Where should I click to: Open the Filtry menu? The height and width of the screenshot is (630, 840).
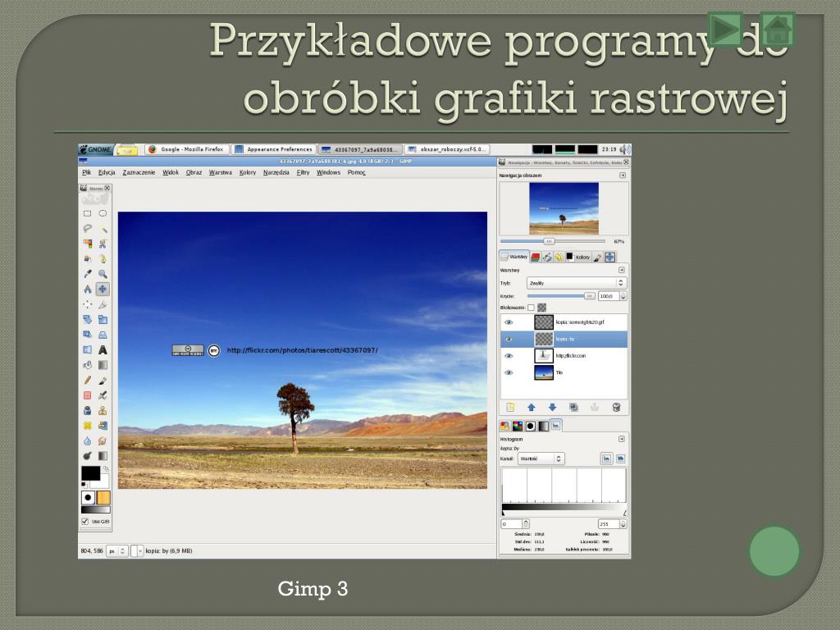[304, 172]
